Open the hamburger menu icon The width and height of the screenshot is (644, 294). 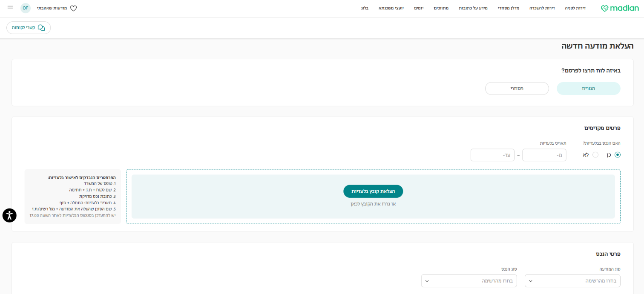(x=10, y=8)
